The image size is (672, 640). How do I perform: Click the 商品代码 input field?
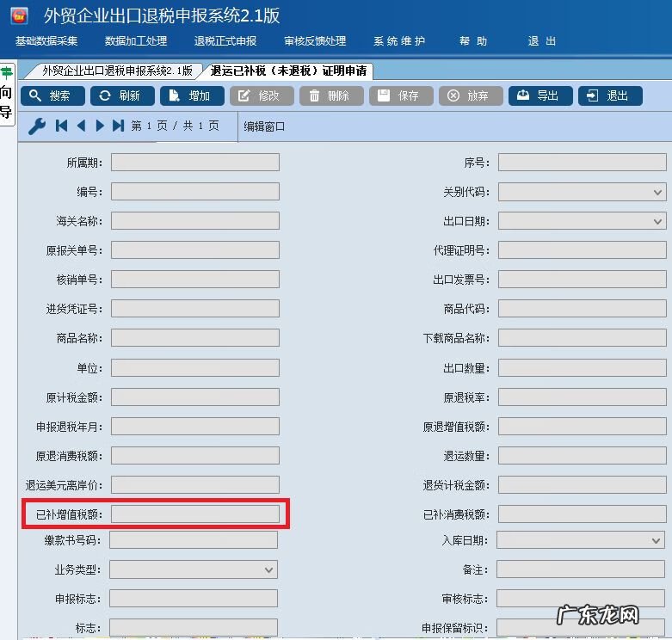coord(582,309)
